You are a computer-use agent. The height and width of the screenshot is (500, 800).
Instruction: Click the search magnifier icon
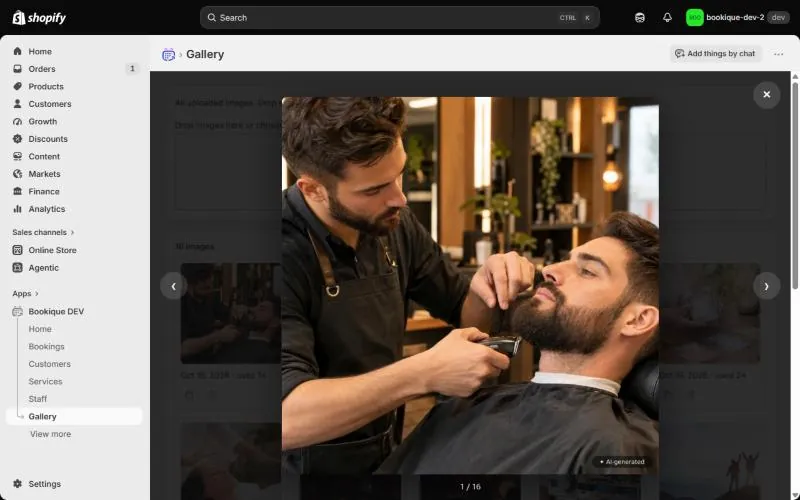pyautogui.click(x=211, y=18)
